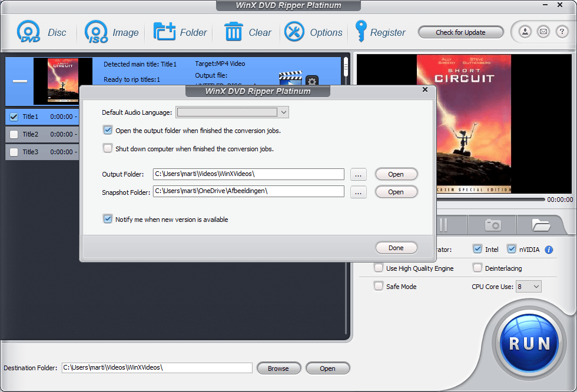Check the Title2 checkbox
This screenshot has height=392, width=577.
(x=14, y=135)
